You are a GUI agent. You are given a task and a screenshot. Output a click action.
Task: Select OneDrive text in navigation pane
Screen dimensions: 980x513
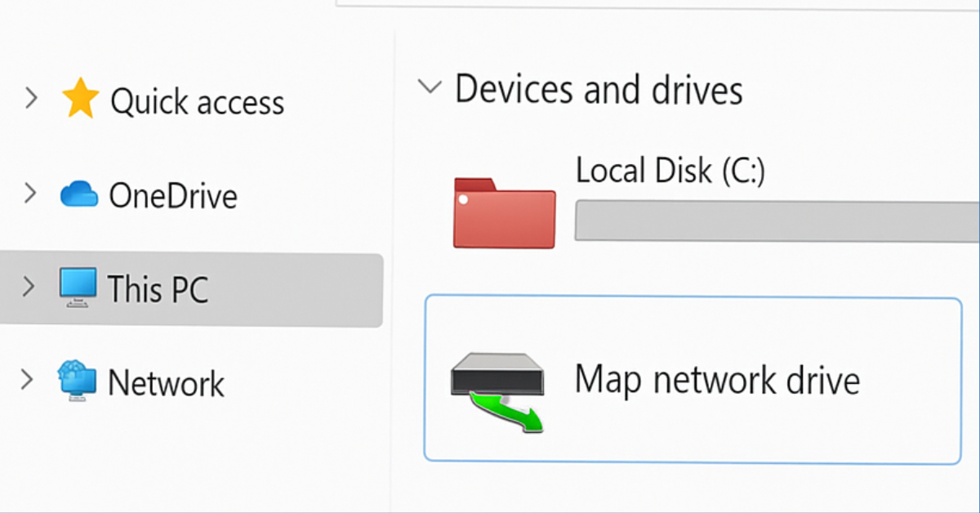click(x=173, y=196)
